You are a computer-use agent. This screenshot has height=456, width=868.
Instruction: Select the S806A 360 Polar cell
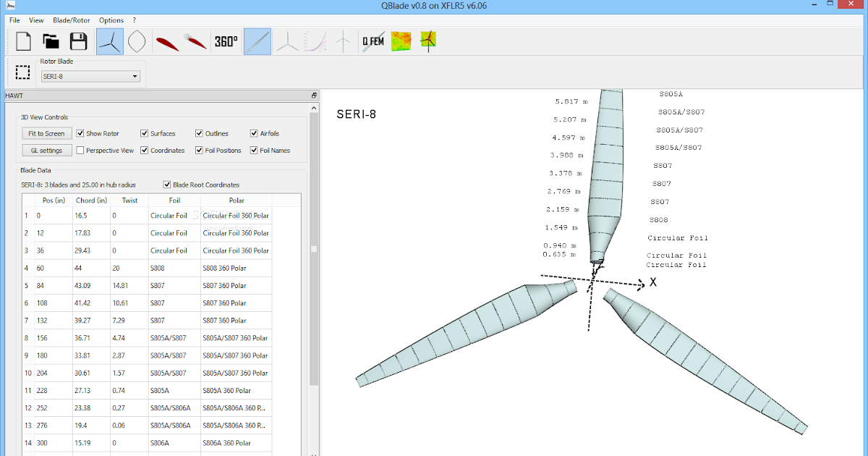(237, 443)
